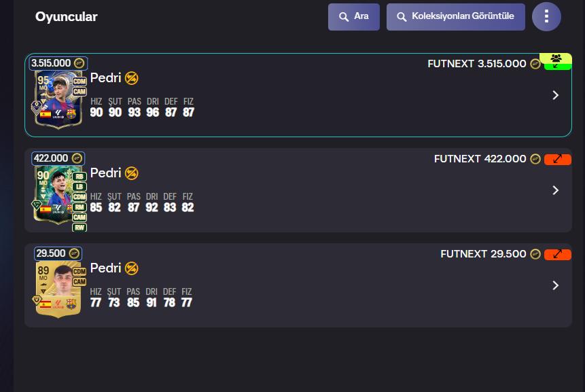Click the coin icon next to FUTNEXT 3.515.000
The height and width of the screenshot is (392, 585).
(x=535, y=64)
